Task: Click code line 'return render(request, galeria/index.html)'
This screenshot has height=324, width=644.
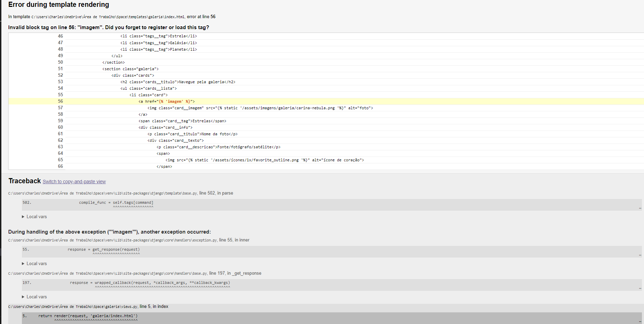Action: coord(88,316)
